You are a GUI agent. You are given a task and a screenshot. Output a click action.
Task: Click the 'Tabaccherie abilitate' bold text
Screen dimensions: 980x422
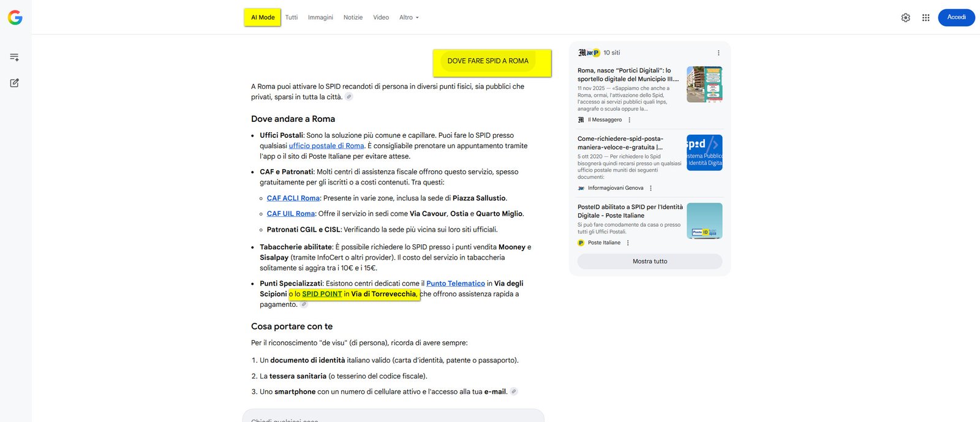(296, 247)
